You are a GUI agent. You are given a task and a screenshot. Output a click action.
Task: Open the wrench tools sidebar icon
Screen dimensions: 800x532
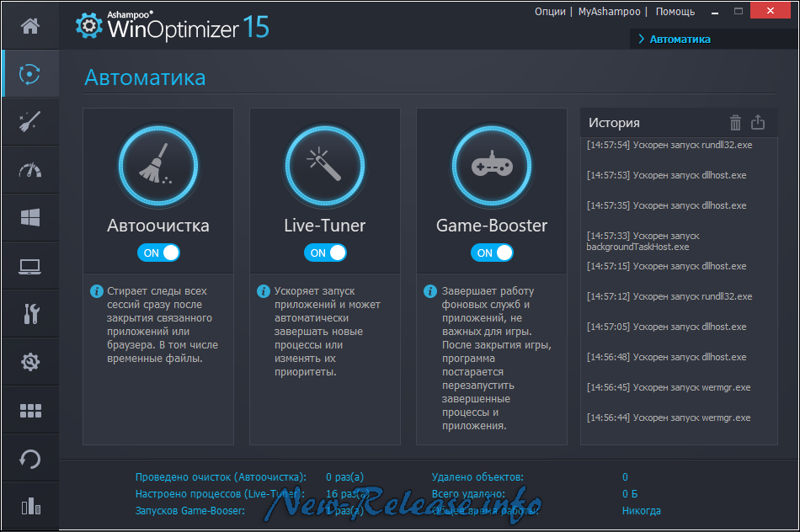point(32,314)
